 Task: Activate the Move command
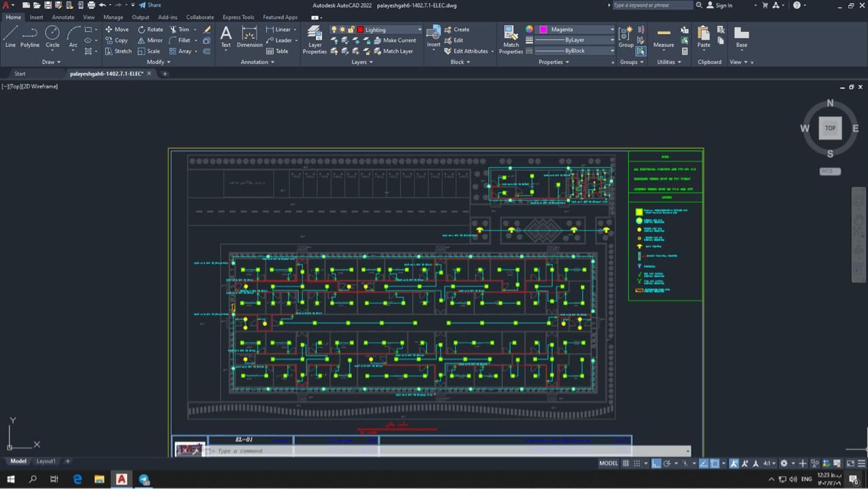tap(116, 29)
